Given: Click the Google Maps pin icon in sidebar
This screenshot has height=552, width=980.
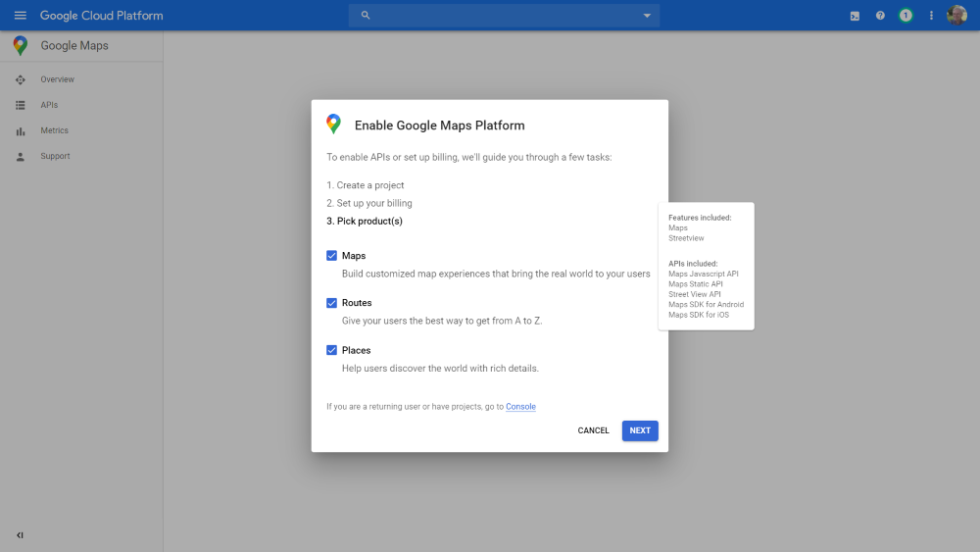Looking at the screenshot, I should tap(20, 46).
